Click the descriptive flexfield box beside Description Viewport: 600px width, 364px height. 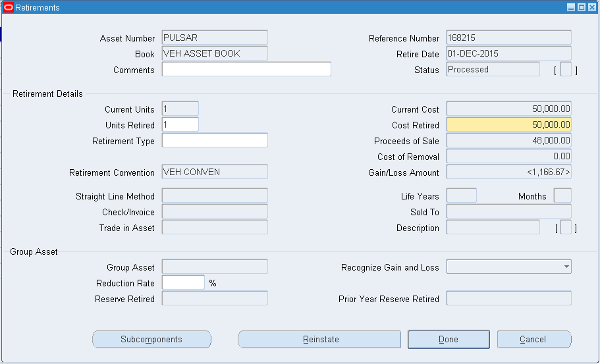(566, 228)
